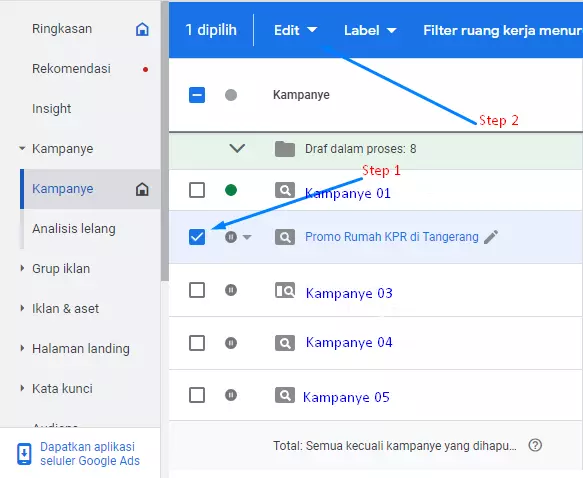Click the Kampanye column header
Image resolution: width=583 pixels, height=478 pixels.
pos(301,95)
